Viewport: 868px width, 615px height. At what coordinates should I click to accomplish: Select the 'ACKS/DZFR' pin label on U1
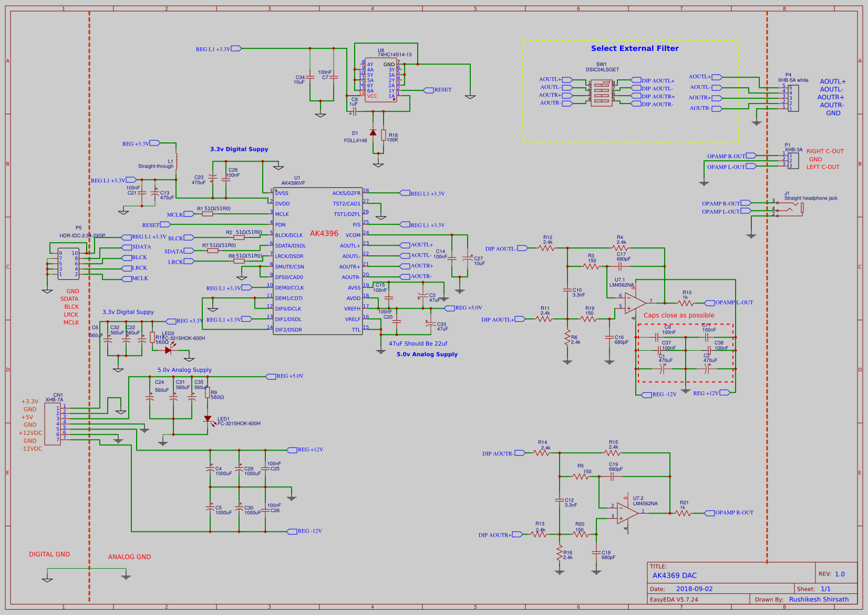coord(346,193)
